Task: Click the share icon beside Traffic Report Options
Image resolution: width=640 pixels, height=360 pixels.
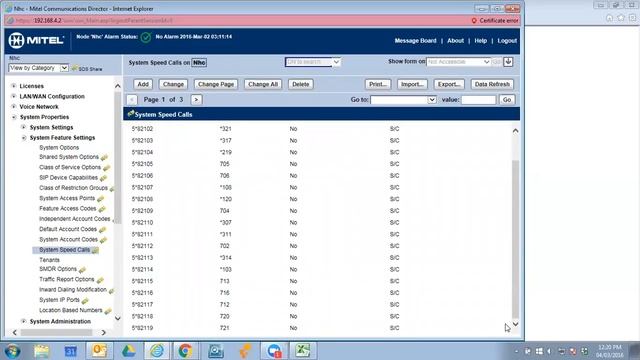Action: pos(100,280)
